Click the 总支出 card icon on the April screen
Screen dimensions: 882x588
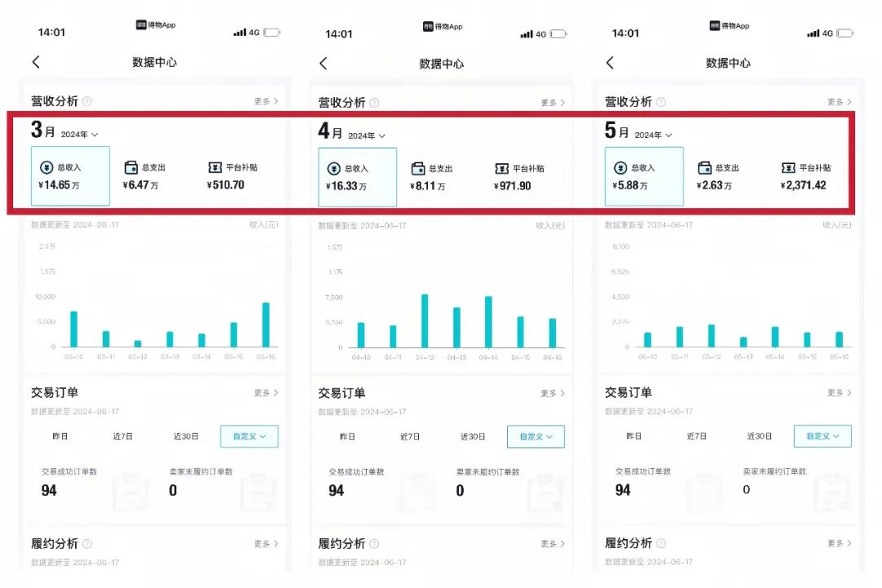(x=419, y=167)
